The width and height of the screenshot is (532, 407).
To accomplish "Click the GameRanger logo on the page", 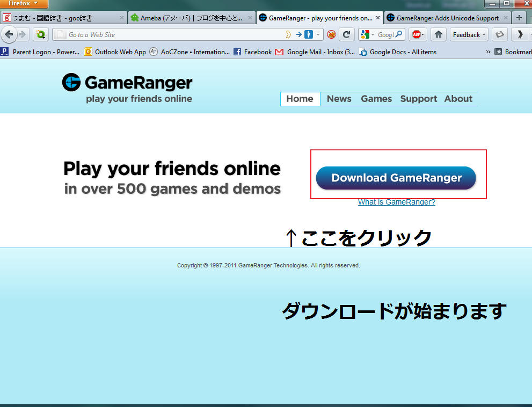I will [x=127, y=83].
